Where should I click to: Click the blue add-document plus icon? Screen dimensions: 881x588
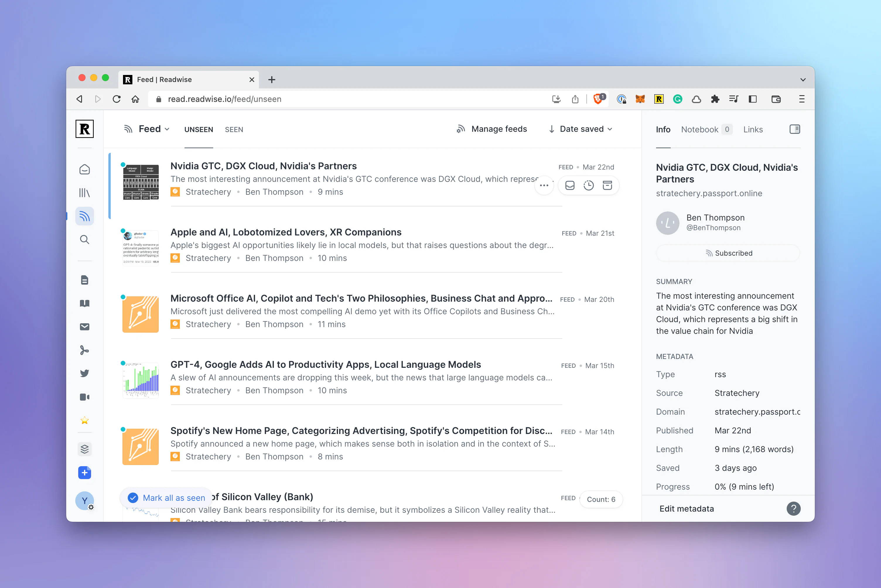[84, 473]
